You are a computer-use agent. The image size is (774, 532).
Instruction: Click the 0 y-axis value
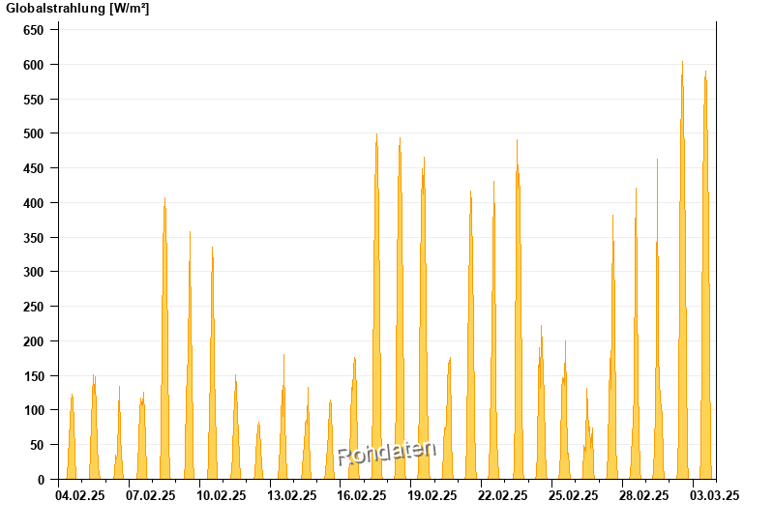click(41, 480)
